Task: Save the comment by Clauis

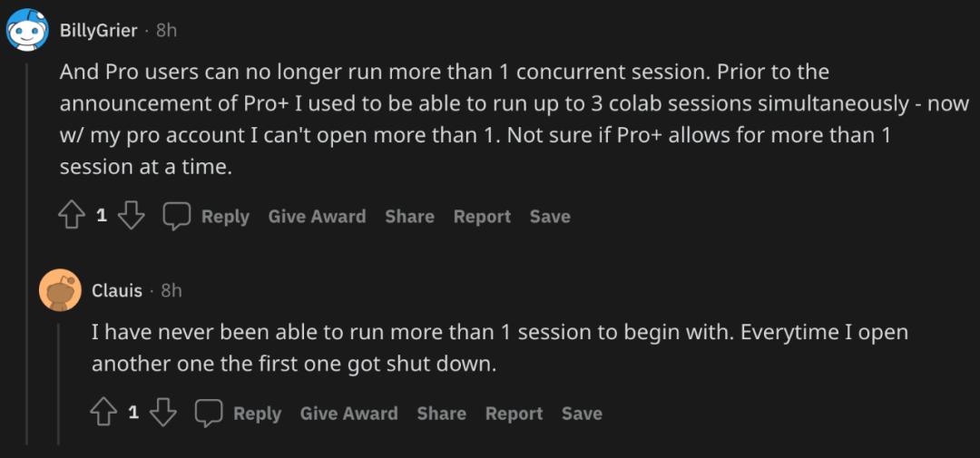Action: click(x=582, y=414)
